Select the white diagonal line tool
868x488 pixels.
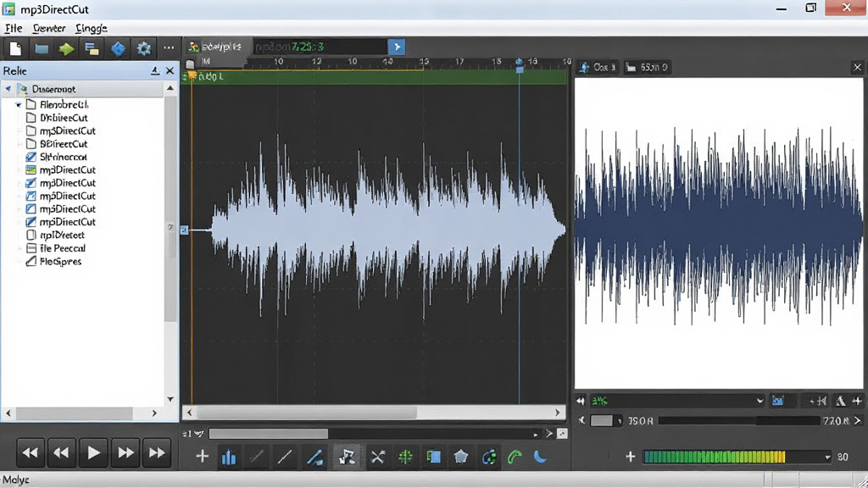[x=285, y=457]
